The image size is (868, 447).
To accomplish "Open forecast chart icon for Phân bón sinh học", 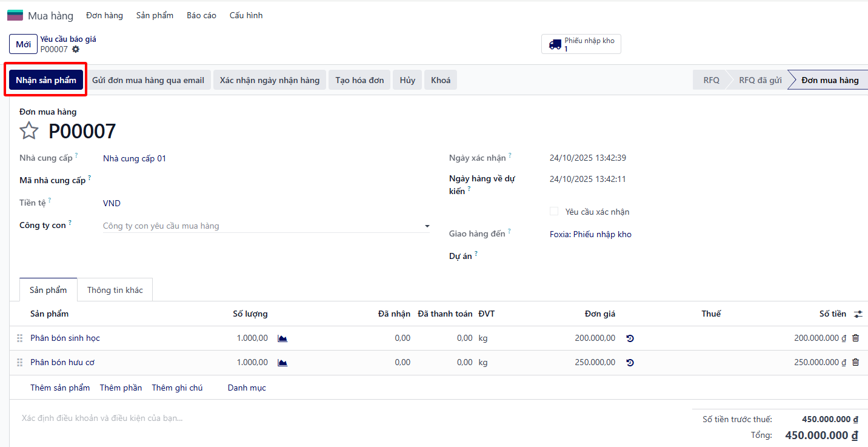I will 282,338.
